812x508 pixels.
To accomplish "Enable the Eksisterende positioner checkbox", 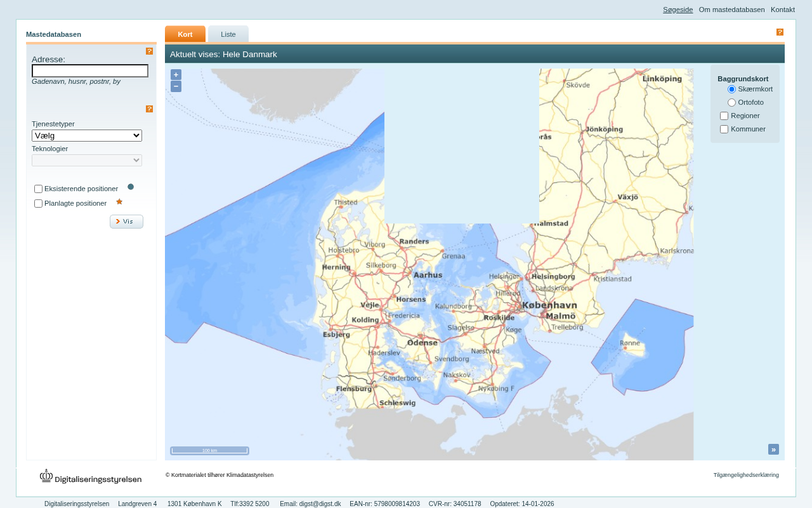I will coord(39,189).
